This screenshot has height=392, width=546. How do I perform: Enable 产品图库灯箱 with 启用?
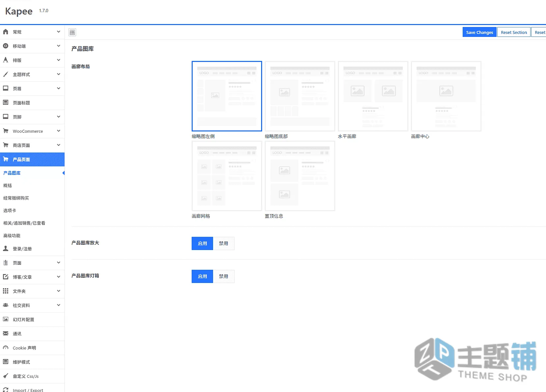(202, 276)
